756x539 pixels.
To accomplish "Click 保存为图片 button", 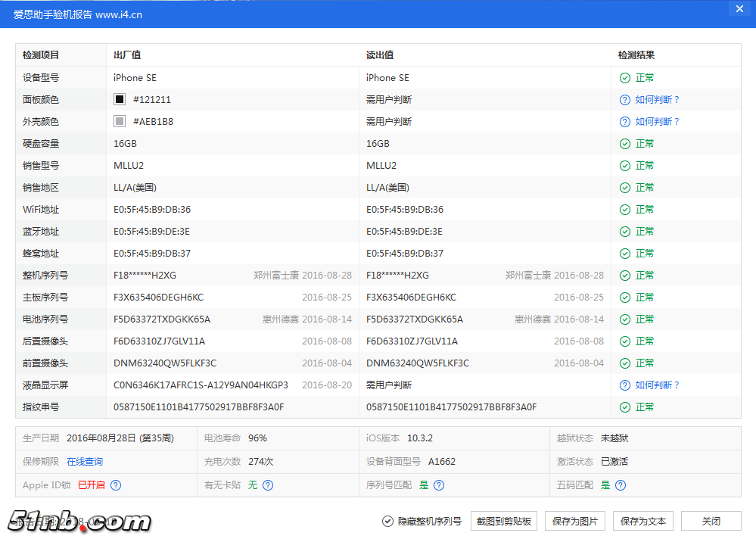I will (x=575, y=521).
